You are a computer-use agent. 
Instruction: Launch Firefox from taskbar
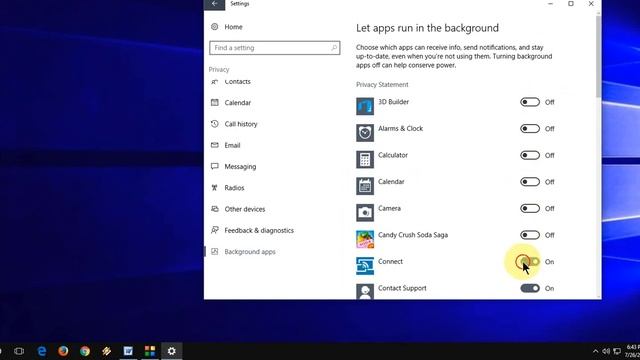click(x=63, y=351)
